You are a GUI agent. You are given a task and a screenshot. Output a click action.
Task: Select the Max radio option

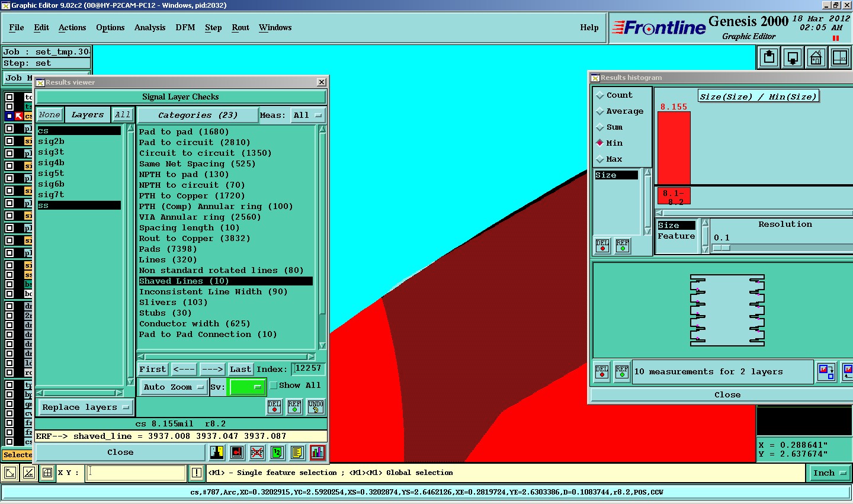point(600,159)
